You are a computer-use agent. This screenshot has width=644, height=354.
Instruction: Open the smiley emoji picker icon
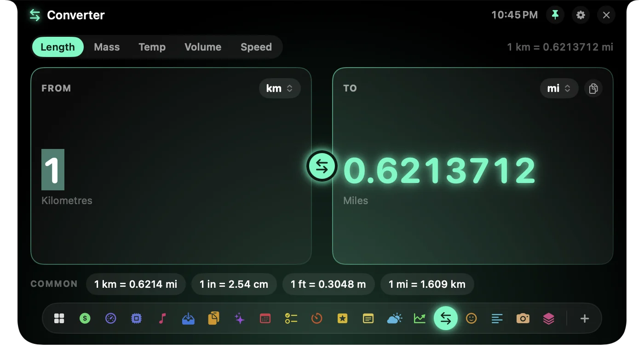pos(471,318)
